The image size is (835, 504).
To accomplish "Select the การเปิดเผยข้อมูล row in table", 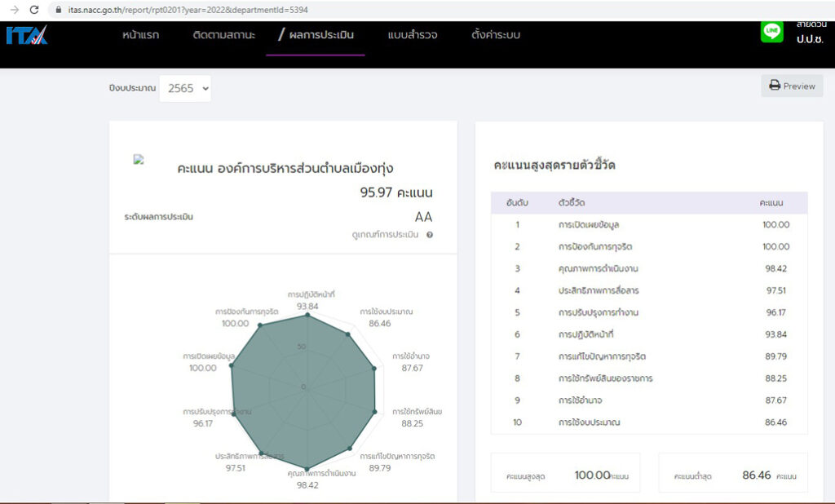I will [x=648, y=224].
